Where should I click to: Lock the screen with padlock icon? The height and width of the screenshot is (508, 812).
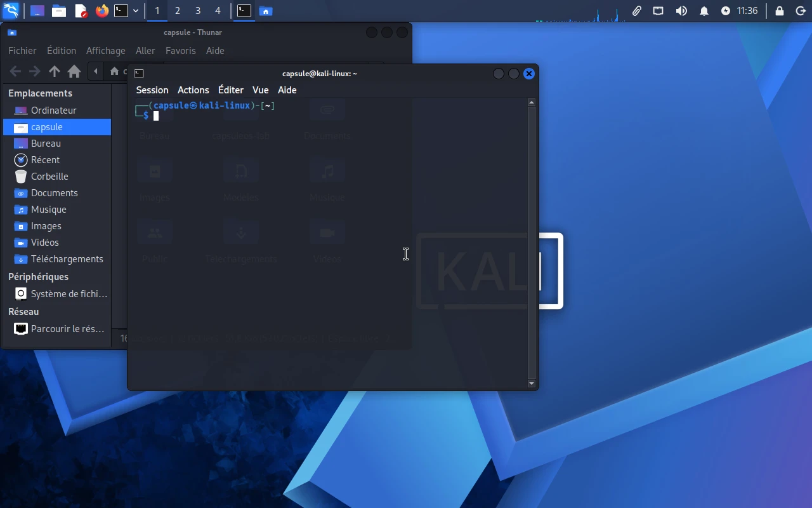[x=780, y=11]
